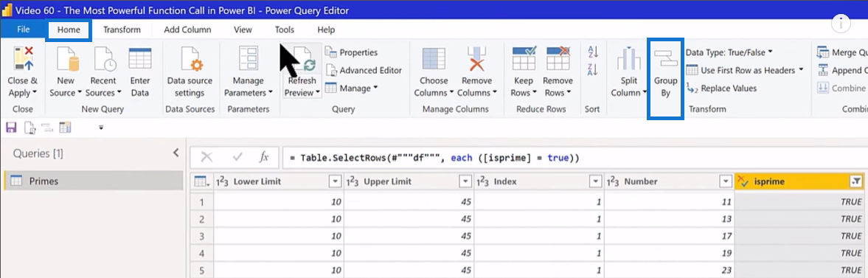Open the Help tab
Screen dimensions: 868x278
click(x=326, y=30)
